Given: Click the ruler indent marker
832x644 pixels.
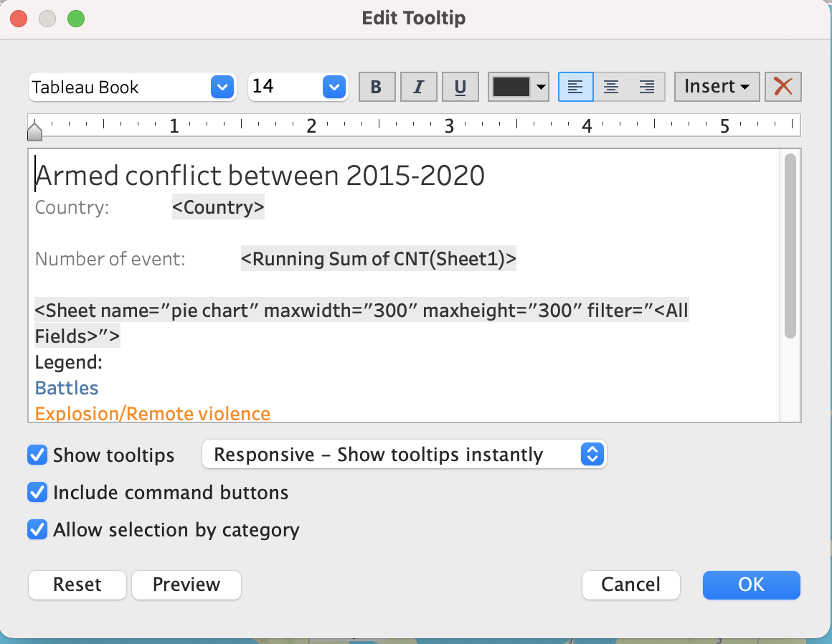Looking at the screenshot, I should click(34, 131).
